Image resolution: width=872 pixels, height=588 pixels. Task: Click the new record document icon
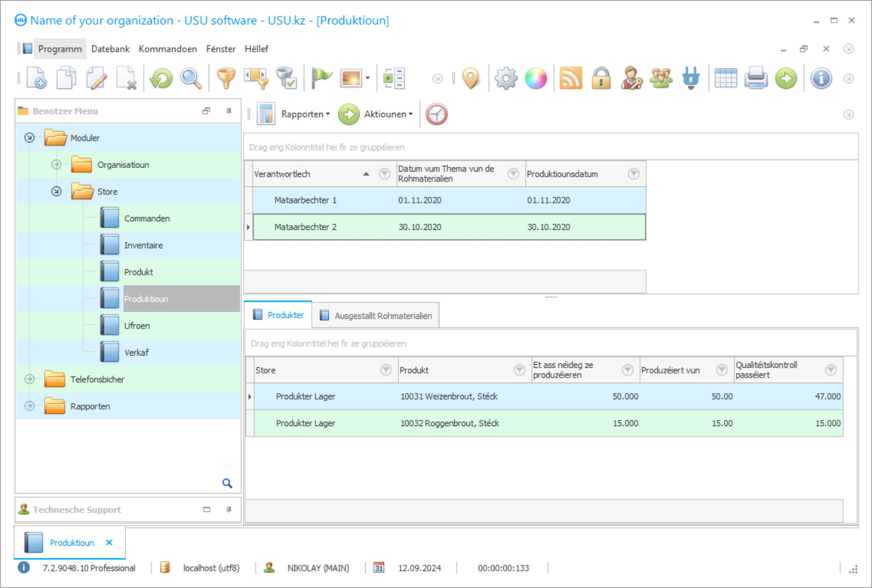pyautogui.click(x=36, y=78)
